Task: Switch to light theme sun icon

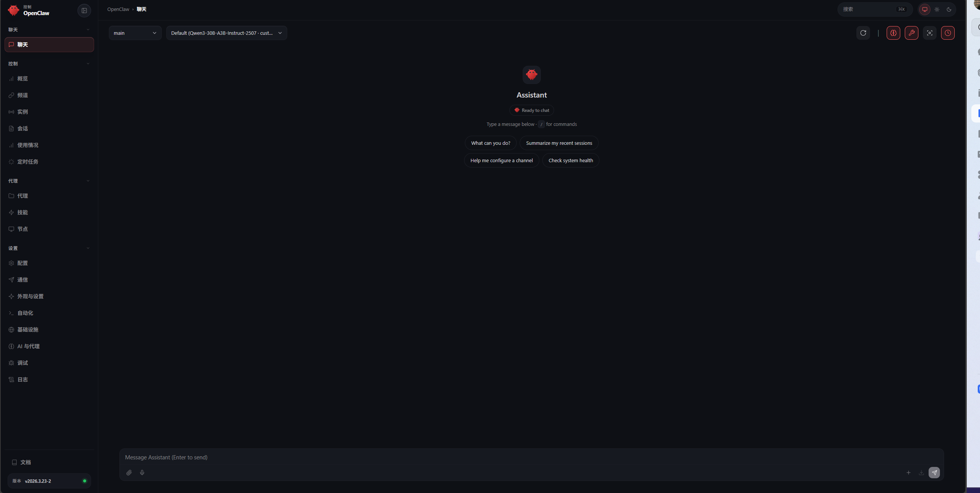Action: point(937,9)
